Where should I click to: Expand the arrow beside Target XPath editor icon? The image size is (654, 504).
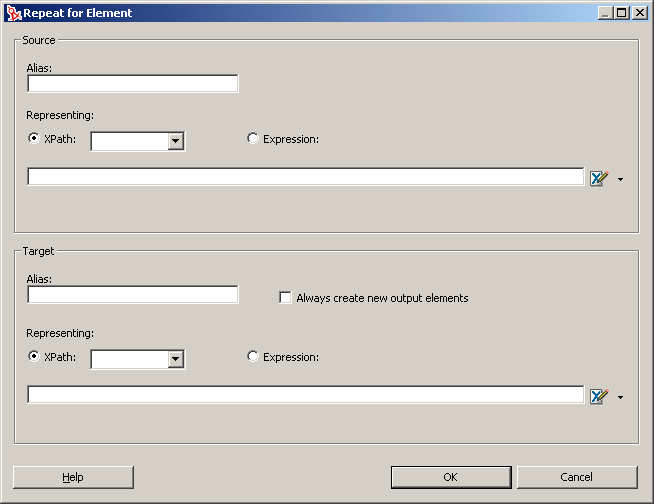click(x=621, y=397)
